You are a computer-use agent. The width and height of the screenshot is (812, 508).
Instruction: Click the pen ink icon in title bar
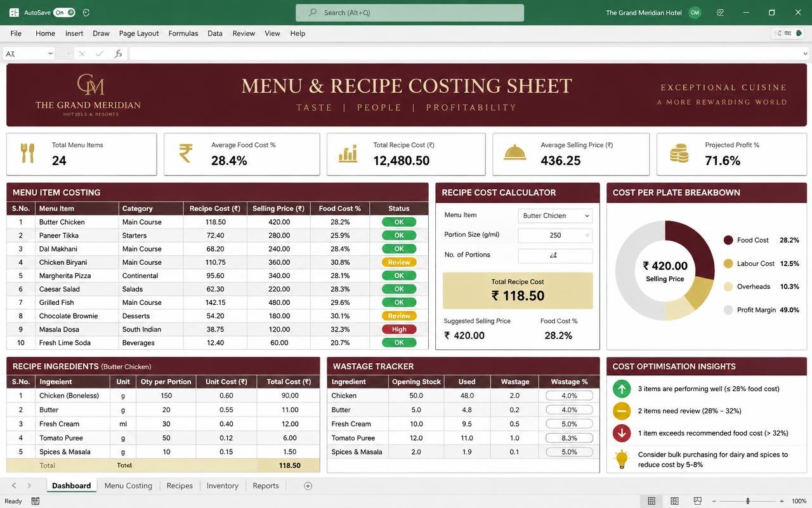pos(720,12)
